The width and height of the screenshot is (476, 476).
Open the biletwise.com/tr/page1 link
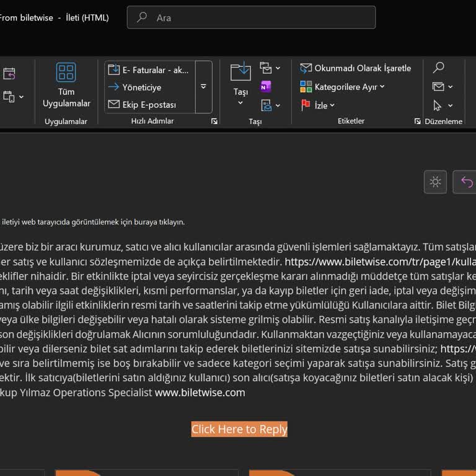click(380, 262)
